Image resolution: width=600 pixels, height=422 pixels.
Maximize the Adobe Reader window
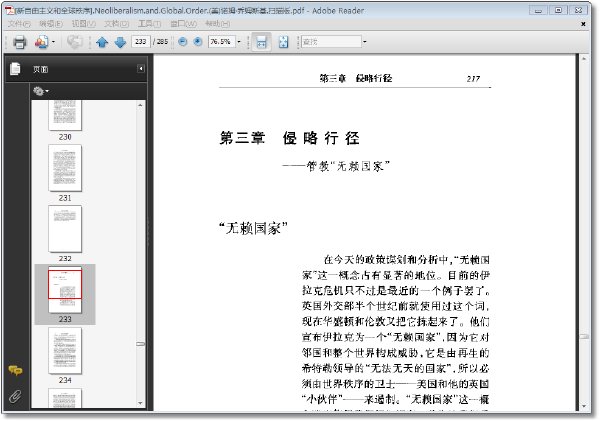(x=558, y=10)
